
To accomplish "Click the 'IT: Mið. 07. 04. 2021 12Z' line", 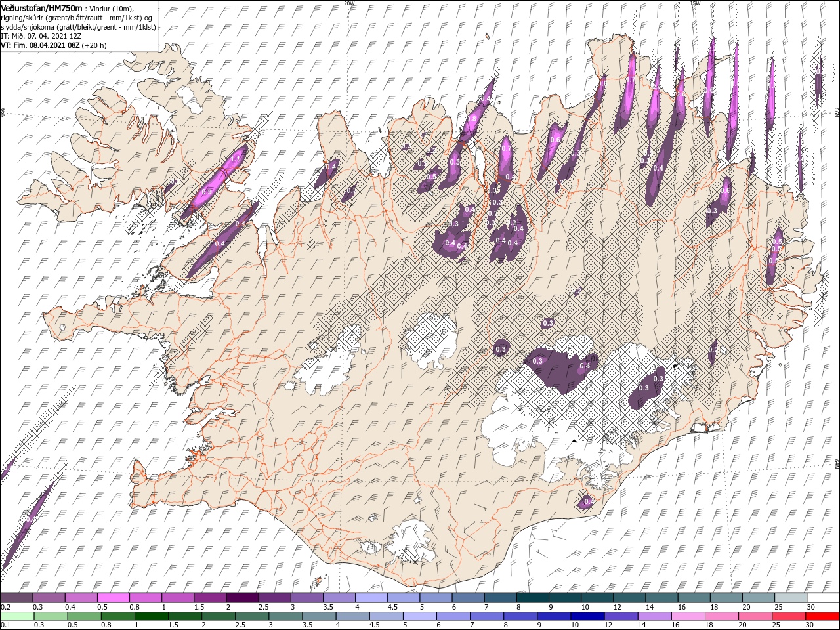I will [42, 36].
